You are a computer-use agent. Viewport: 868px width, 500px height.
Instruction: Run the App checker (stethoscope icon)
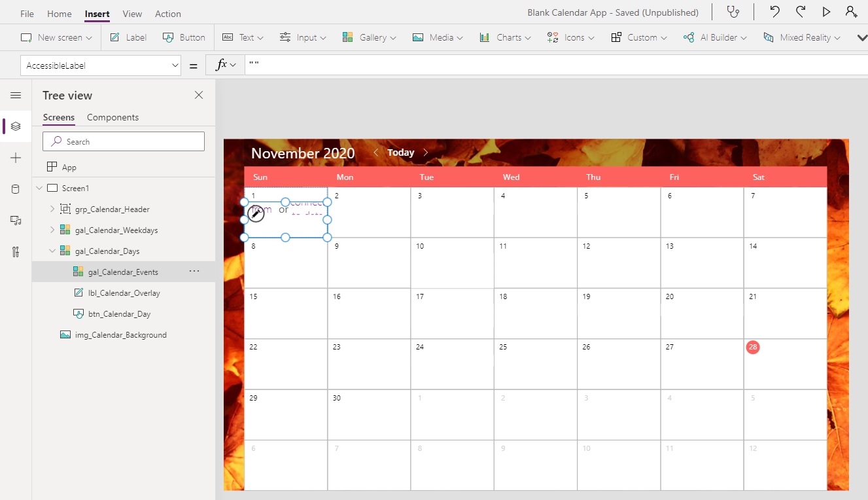(x=733, y=12)
